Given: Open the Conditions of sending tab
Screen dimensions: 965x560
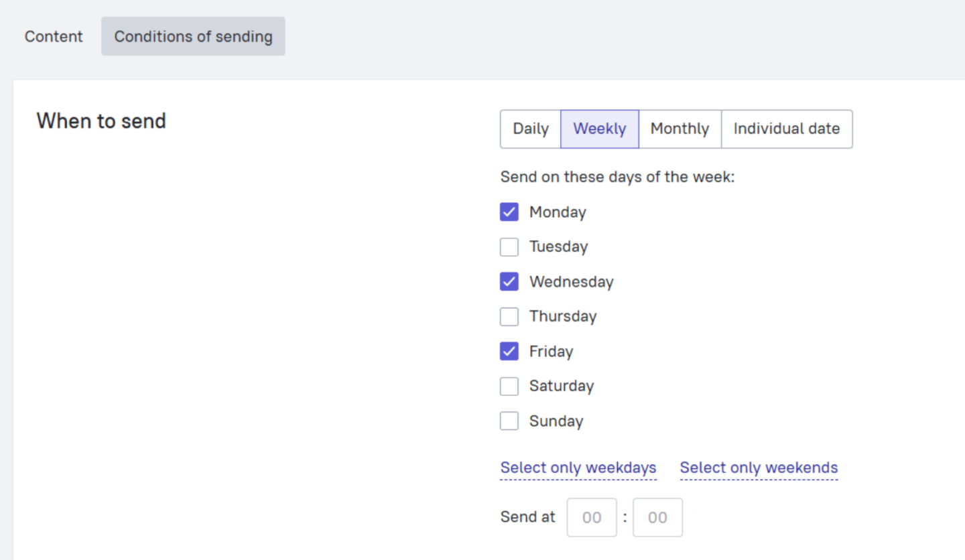Looking at the screenshot, I should pyautogui.click(x=193, y=36).
